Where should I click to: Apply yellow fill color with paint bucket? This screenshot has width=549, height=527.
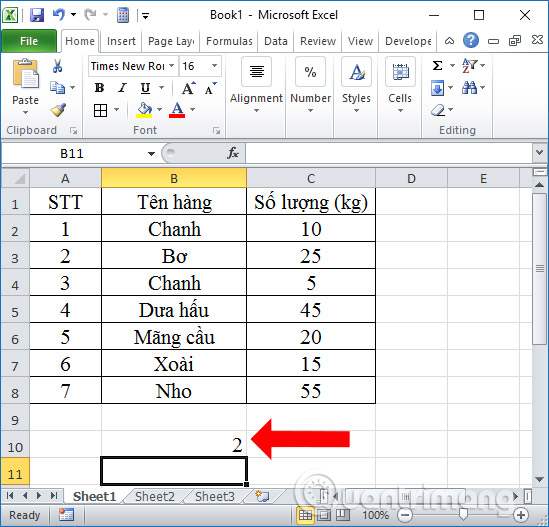point(144,110)
